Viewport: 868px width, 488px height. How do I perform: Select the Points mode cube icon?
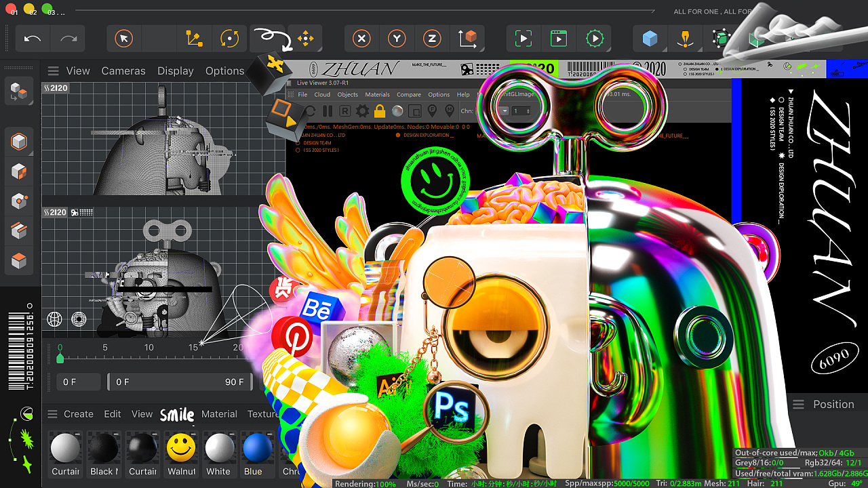[19, 201]
